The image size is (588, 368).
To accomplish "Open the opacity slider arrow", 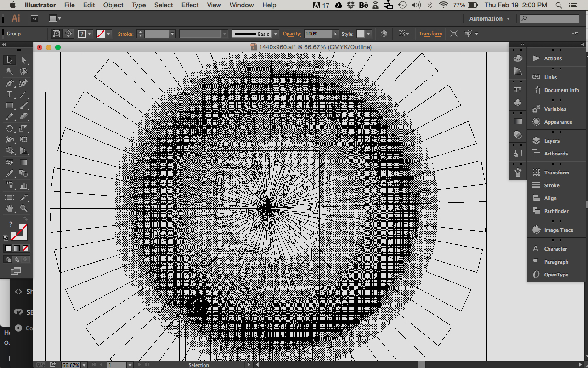I will [x=336, y=34].
